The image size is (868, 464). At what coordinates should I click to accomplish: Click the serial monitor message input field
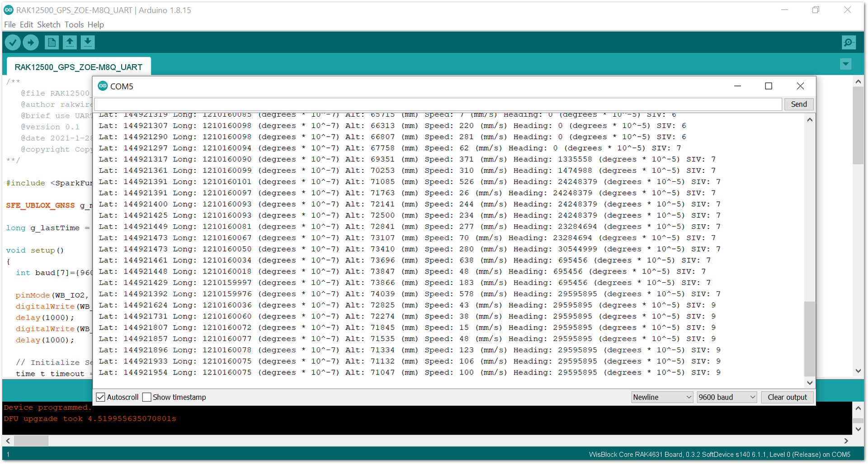point(438,104)
